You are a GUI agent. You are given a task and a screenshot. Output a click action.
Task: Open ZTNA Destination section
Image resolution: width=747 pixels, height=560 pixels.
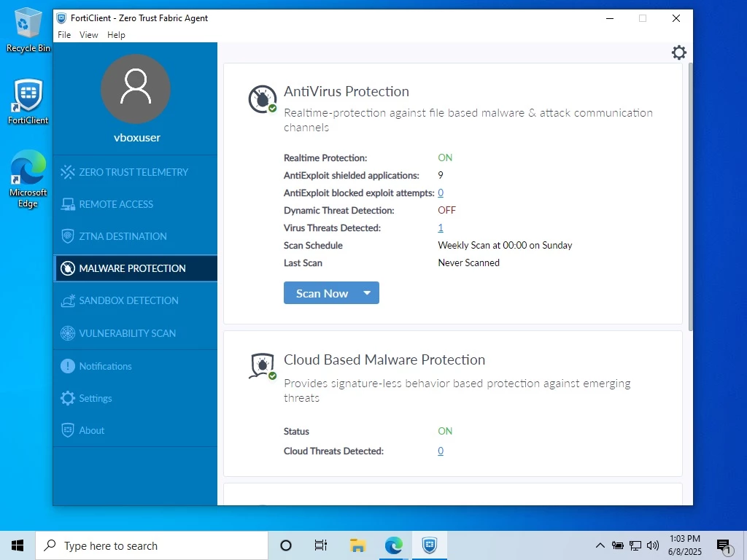pyautogui.click(x=135, y=236)
